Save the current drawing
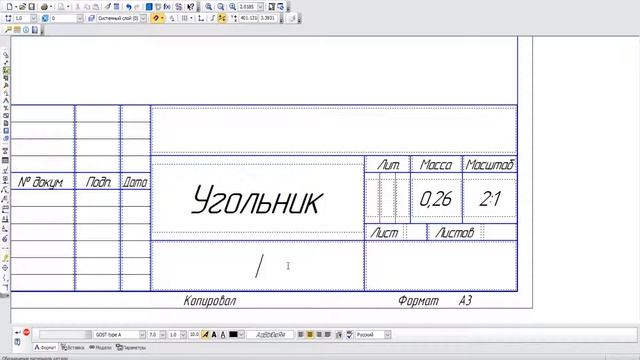 [x=31, y=7]
